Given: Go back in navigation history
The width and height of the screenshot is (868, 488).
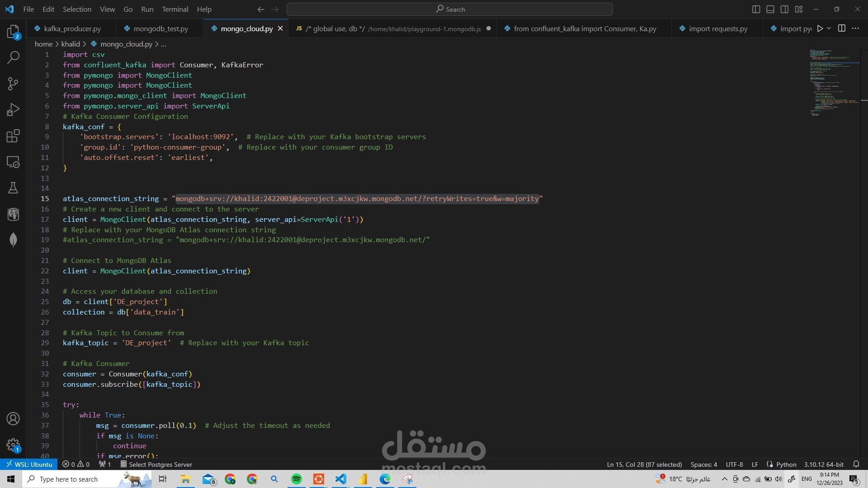Looking at the screenshot, I should tap(261, 9).
